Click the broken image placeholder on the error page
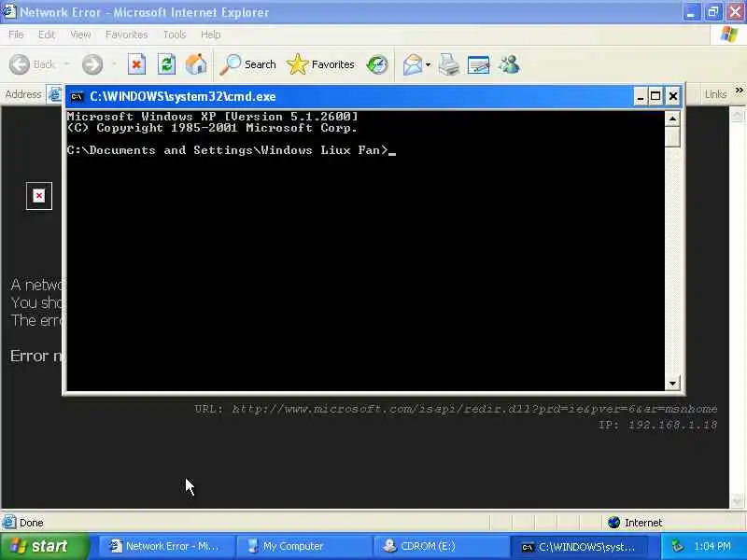This screenshot has height=560, width=747. (x=39, y=196)
